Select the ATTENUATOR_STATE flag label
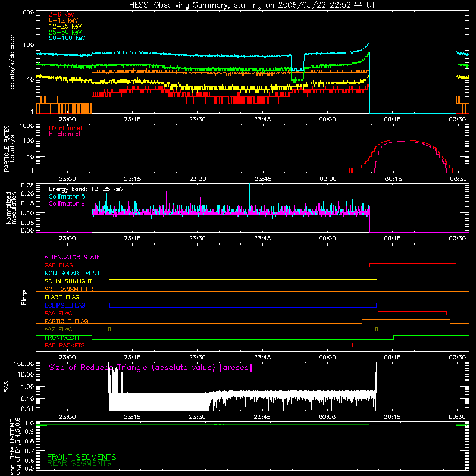This screenshot has width=476, height=476. point(72,257)
